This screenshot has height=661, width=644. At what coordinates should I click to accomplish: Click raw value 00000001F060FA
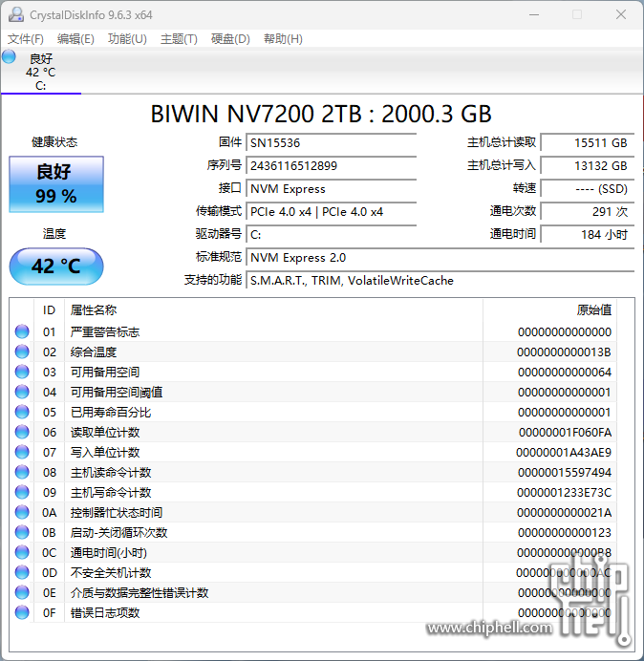click(565, 432)
